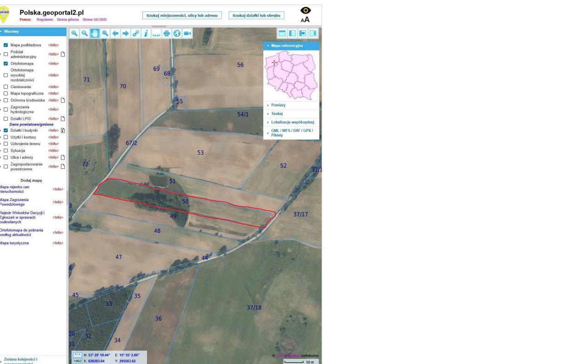Image resolution: width=588 pixels, height=364 pixels.
Task: Toggle the top header panel layout icon
Action: (x=282, y=33)
